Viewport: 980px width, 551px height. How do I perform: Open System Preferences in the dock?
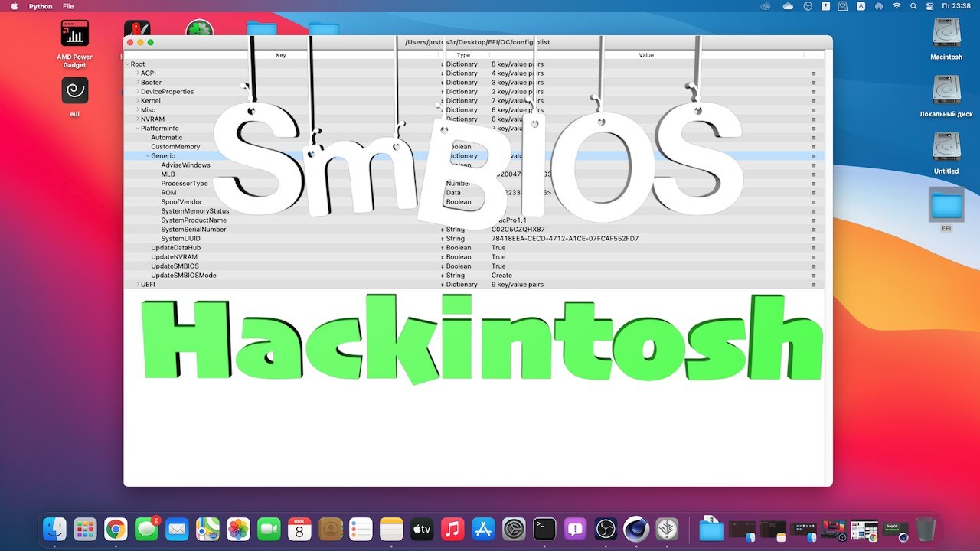pos(514,529)
